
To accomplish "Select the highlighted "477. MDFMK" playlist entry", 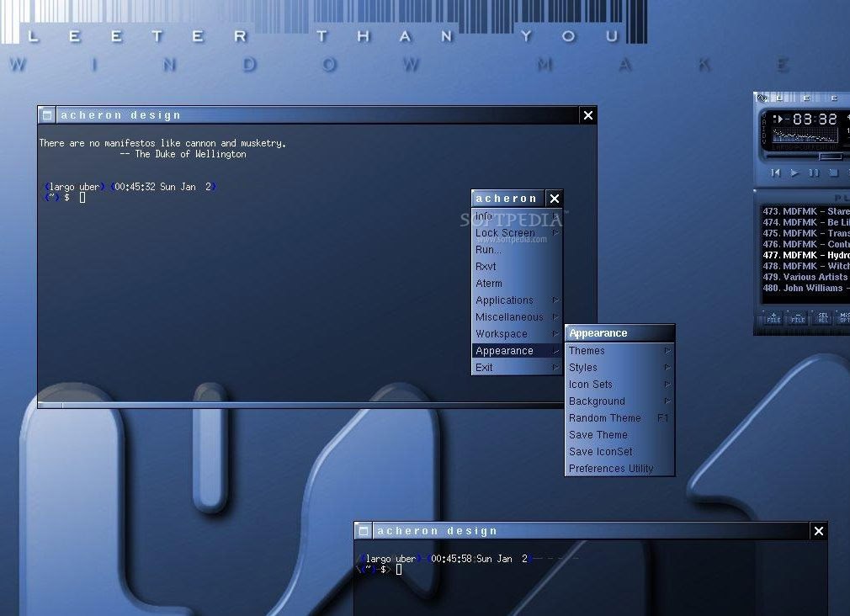I will [x=805, y=255].
